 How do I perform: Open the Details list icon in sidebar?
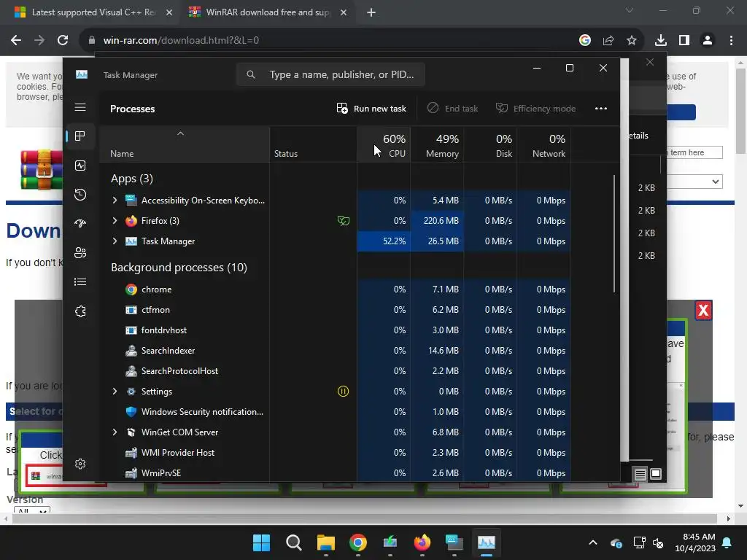(x=80, y=282)
